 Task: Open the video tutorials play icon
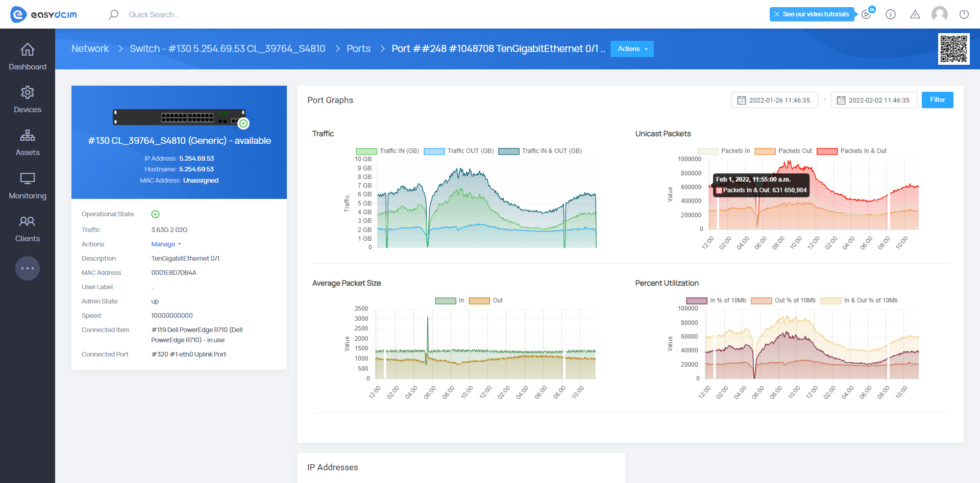(866, 14)
